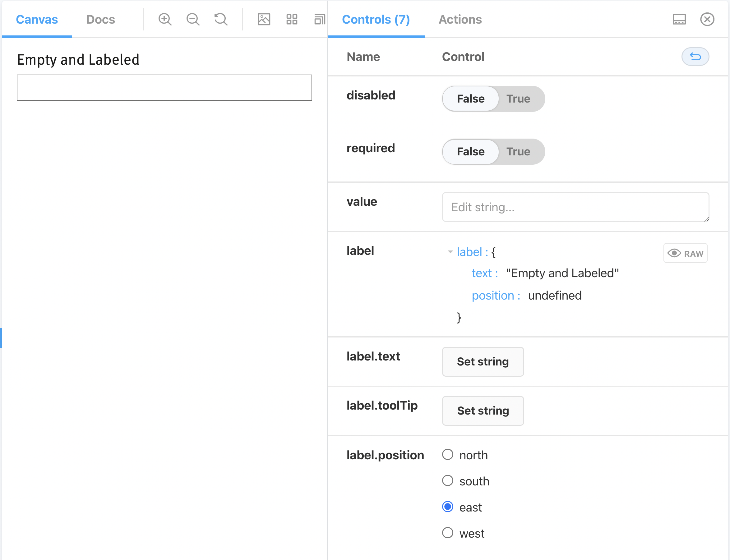Viewport: 730px width, 560px height.
Task: Show RAW view of the label control
Action: (685, 253)
